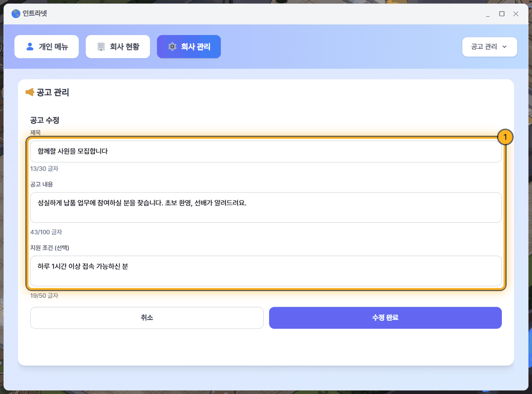Image resolution: width=532 pixels, height=394 pixels.
Task: Click the building icon on 회사 현황
Action: (x=101, y=47)
